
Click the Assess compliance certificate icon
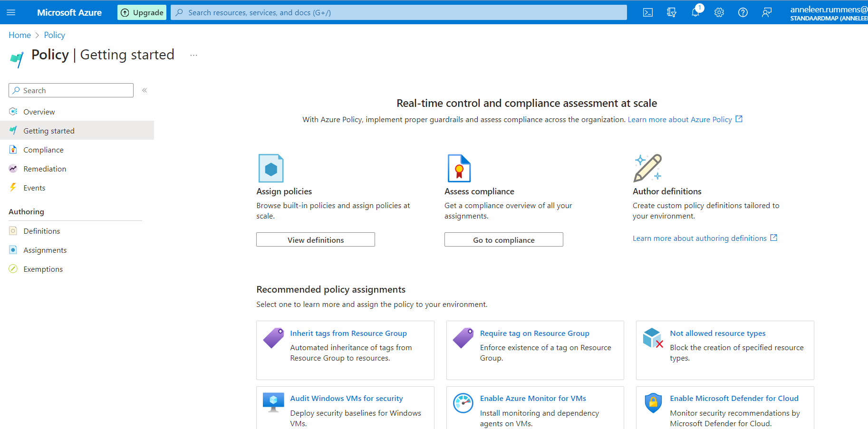click(459, 168)
